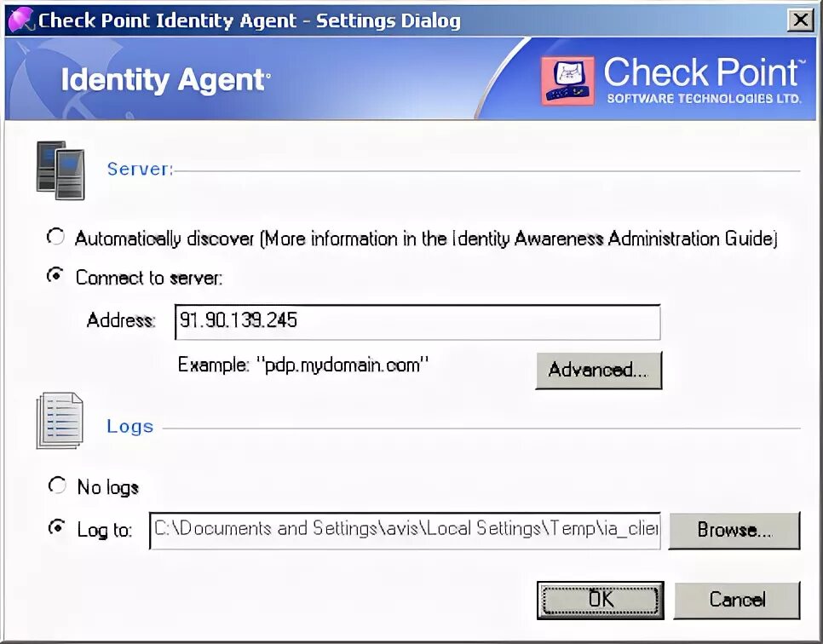The width and height of the screenshot is (823, 644).
Task: Click Browse... to pick log folder
Action: (734, 530)
